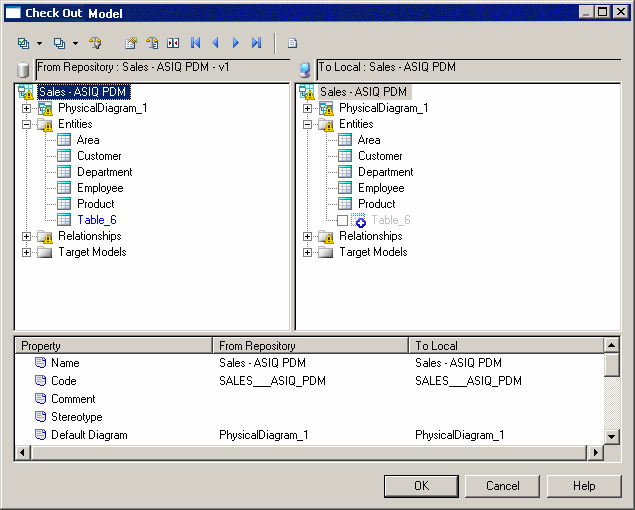
Task: Click the deselect all toolbar icon
Action: pos(59,43)
